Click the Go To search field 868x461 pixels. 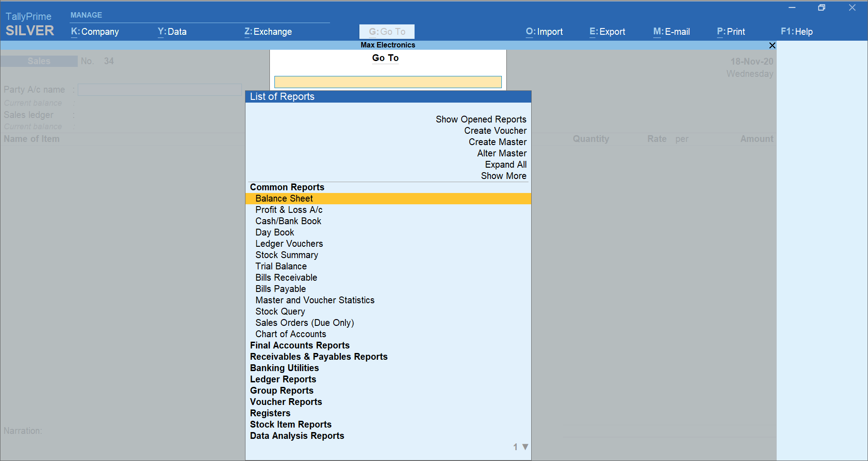tap(387, 82)
